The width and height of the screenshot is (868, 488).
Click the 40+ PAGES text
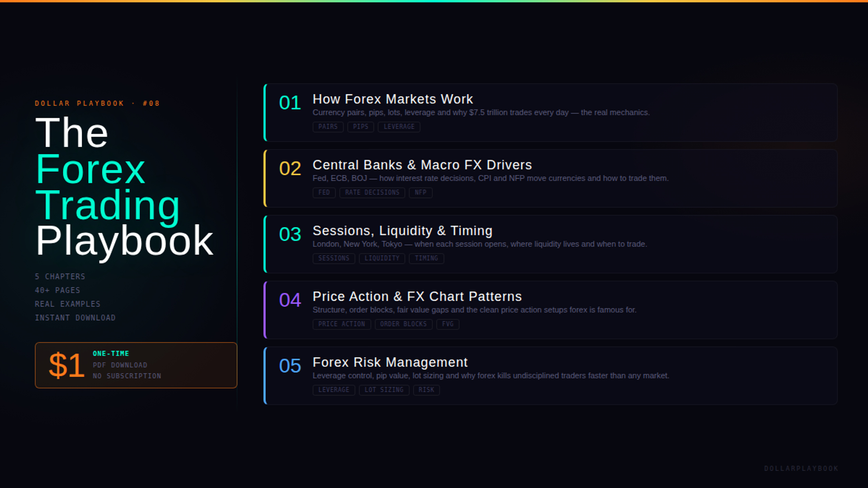(58, 290)
